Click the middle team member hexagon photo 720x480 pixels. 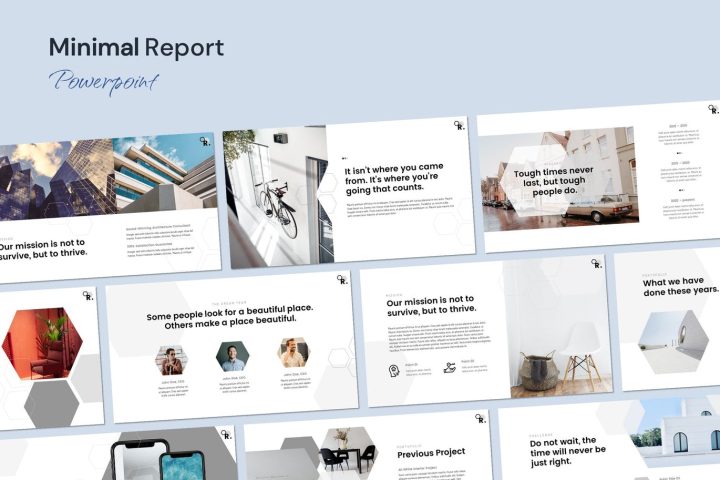tap(232, 356)
